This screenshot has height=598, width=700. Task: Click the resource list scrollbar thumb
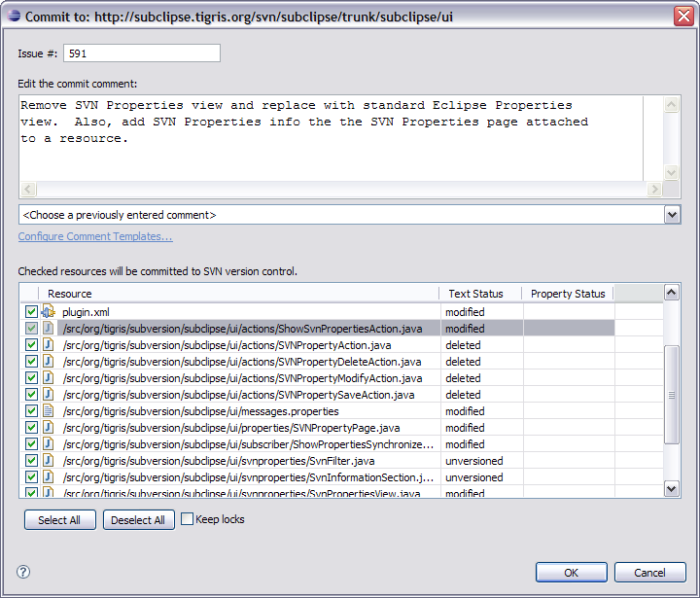point(672,395)
